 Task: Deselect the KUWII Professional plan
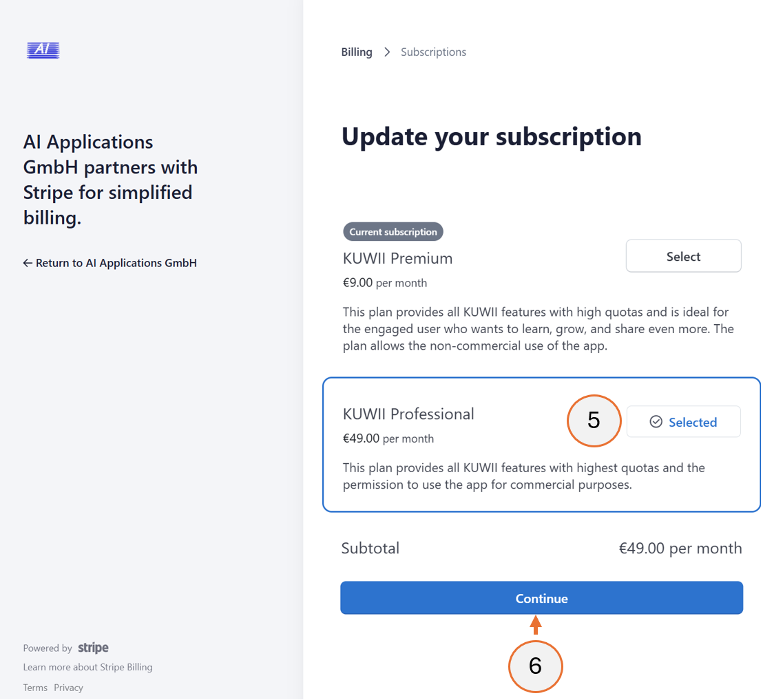[x=683, y=421]
